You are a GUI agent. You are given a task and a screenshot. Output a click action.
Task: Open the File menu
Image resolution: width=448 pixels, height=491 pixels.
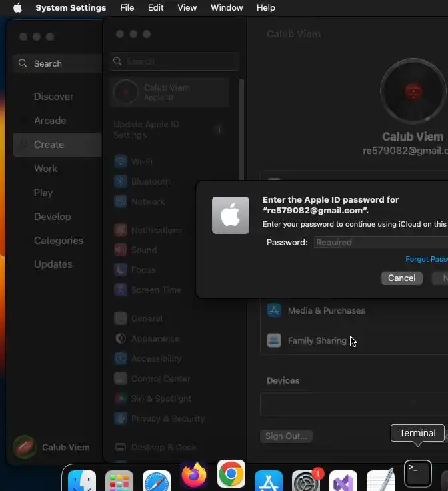(127, 7)
